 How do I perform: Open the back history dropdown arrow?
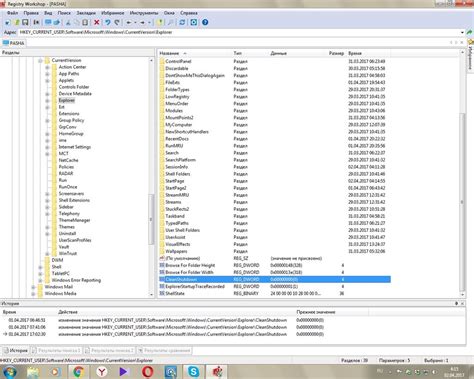coord(135,22)
